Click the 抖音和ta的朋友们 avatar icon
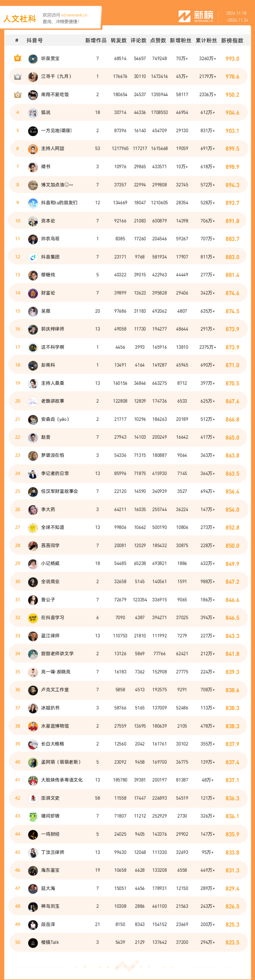This screenshot has height=980, width=255. coord(33,203)
